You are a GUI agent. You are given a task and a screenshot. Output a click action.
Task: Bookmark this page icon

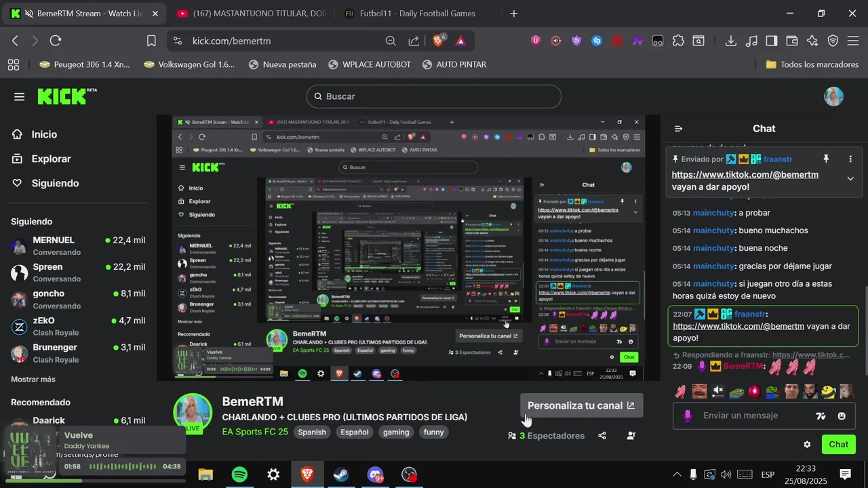coord(151,41)
